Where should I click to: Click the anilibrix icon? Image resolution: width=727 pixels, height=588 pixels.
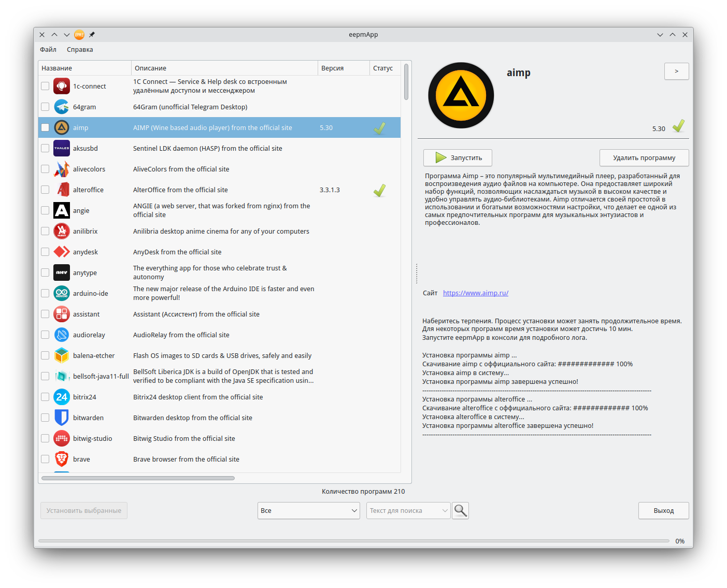pyautogui.click(x=62, y=231)
